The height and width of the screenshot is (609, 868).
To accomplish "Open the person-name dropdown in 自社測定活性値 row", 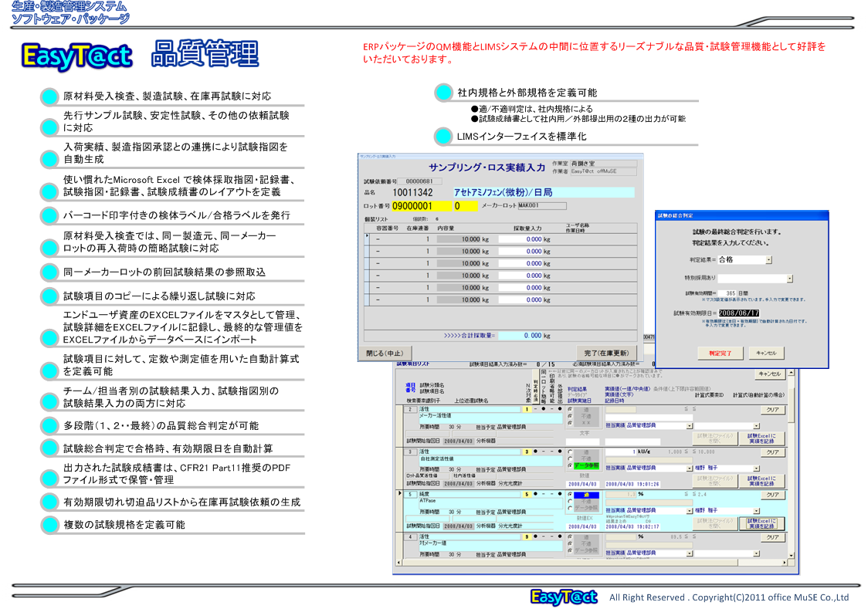I will pyautogui.click(x=756, y=469).
